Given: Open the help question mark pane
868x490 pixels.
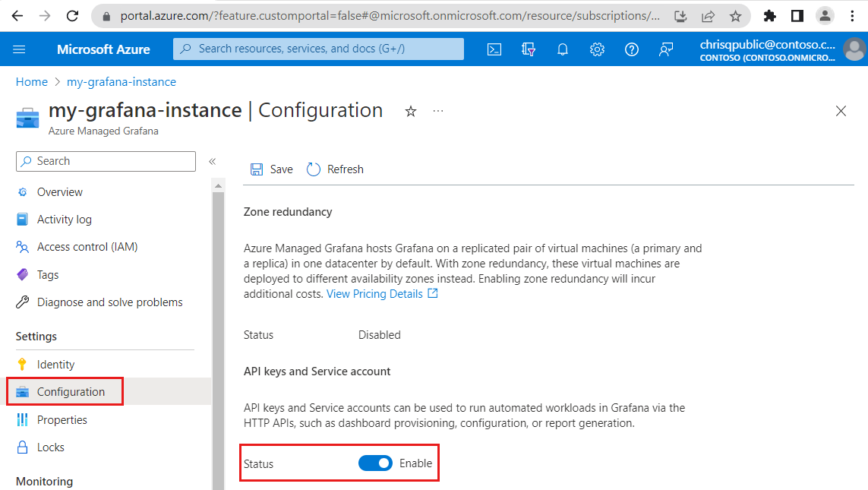Looking at the screenshot, I should [631, 49].
